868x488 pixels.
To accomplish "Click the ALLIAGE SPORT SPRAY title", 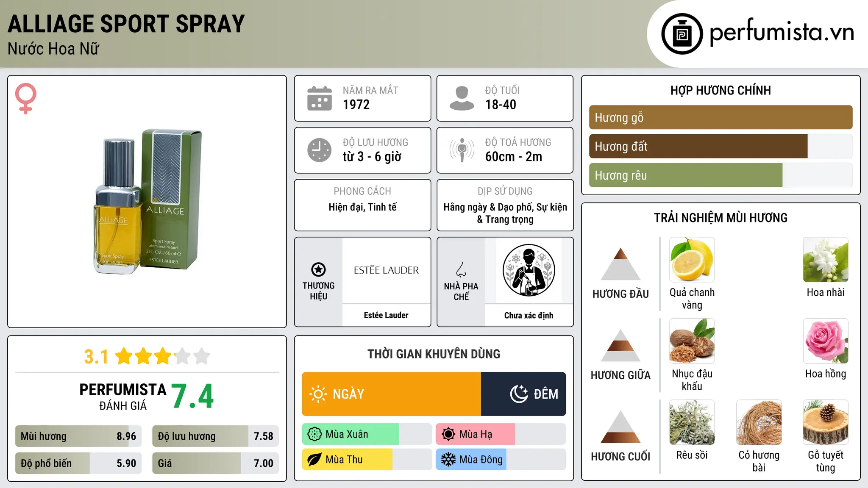I will [x=126, y=24].
